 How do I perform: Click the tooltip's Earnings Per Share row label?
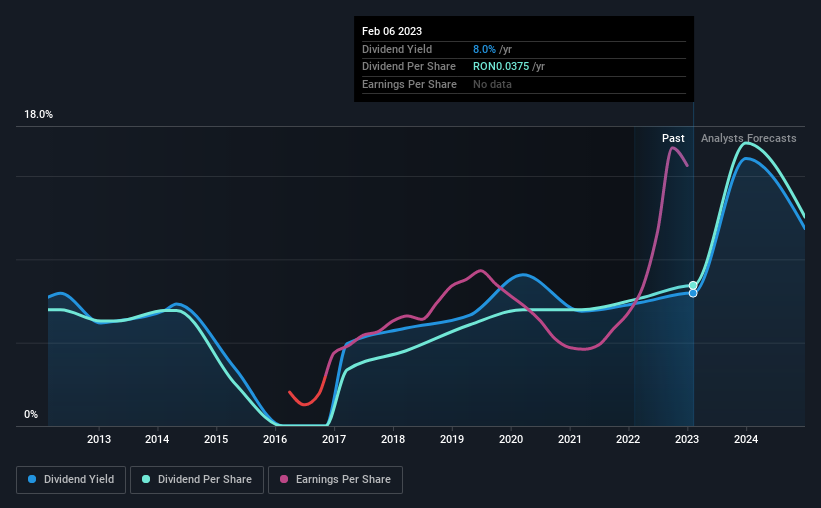tap(409, 84)
